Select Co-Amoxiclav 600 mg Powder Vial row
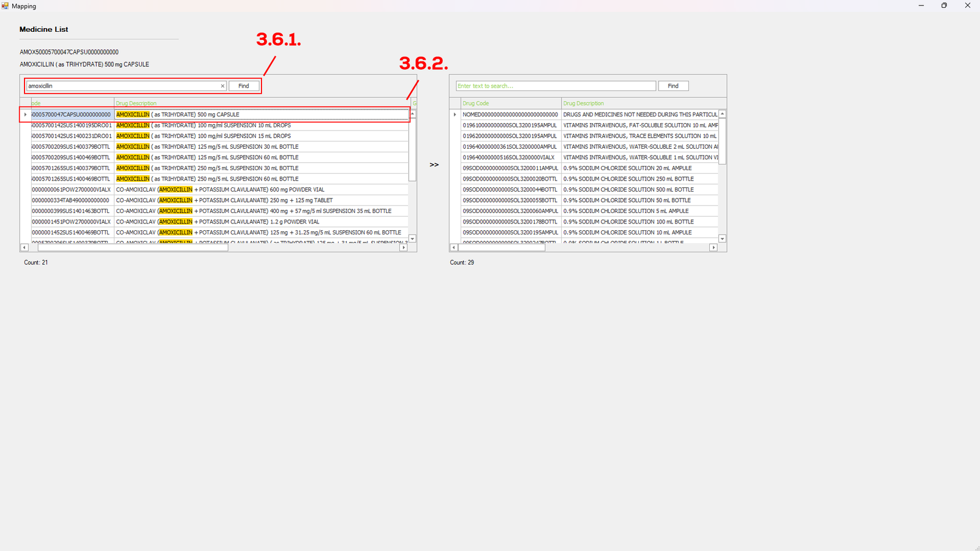This screenshot has height=551, width=980. click(x=245, y=190)
